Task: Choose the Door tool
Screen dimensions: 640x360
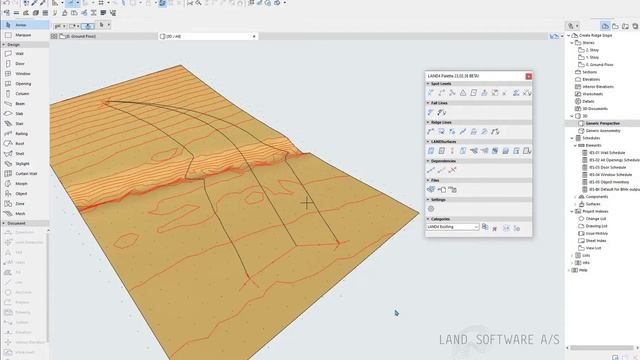Action: click(24, 64)
